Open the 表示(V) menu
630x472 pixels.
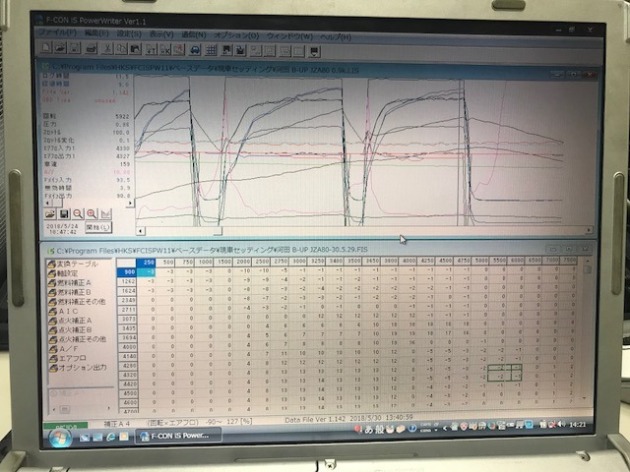coord(162,35)
